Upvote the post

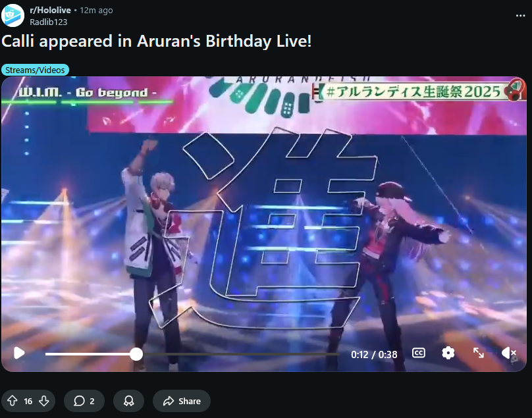[13, 401]
